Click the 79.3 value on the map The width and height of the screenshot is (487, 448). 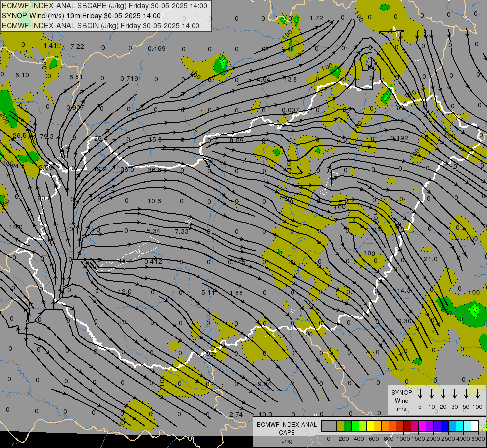coord(47,136)
